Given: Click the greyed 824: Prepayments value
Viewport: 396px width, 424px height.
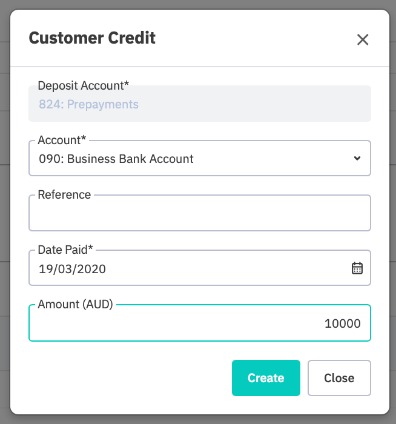Looking at the screenshot, I should 89,104.
